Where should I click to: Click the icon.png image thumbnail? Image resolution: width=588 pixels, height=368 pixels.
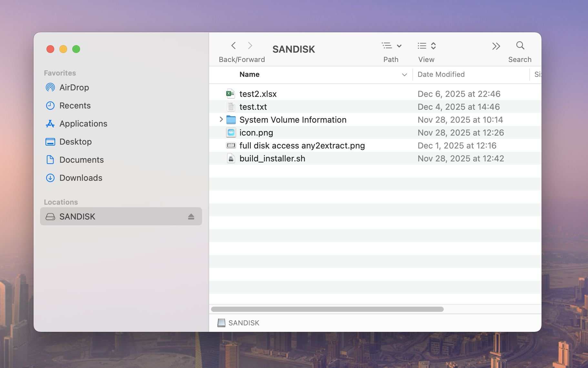tap(231, 132)
